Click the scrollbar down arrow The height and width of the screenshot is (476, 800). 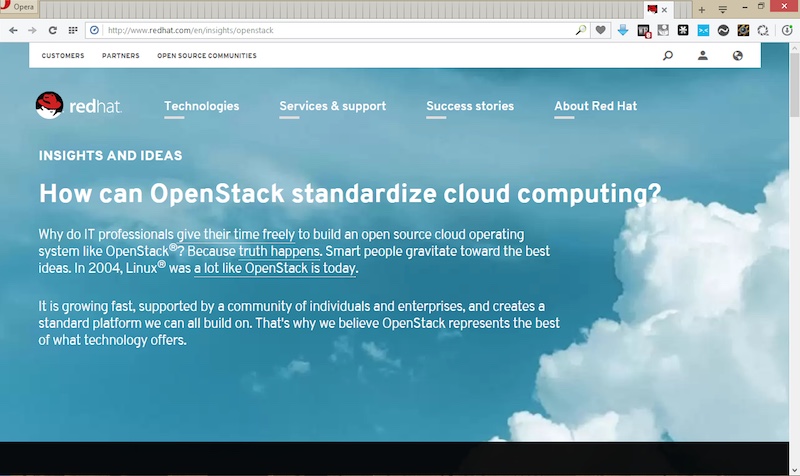pyautogui.click(x=794, y=470)
